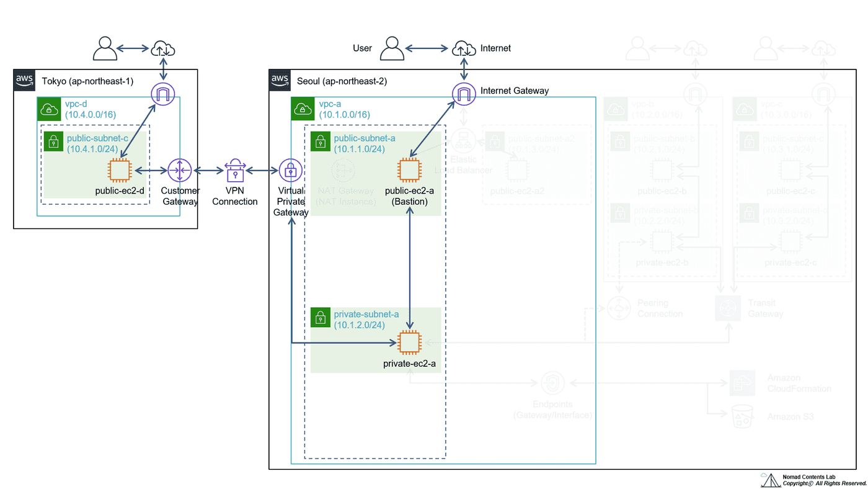Select the vpc-a cloud icon
This screenshot has width=868, height=489.
pos(302,109)
